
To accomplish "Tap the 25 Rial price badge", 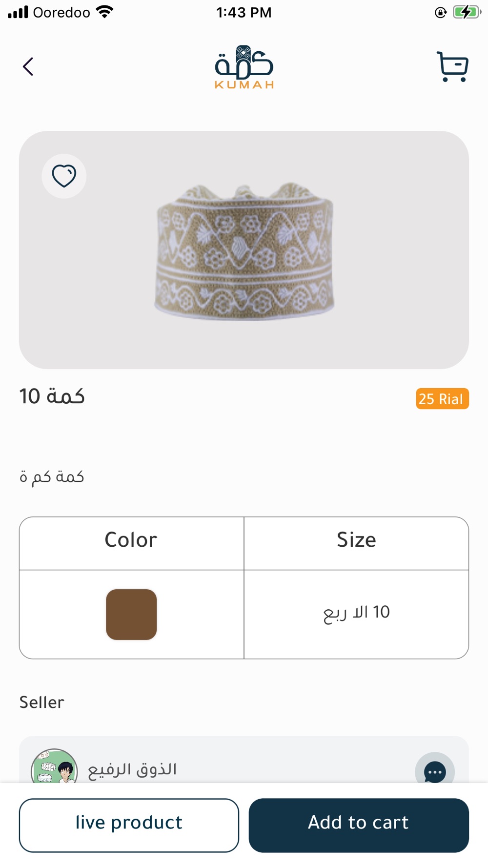I will click(x=442, y=399).
